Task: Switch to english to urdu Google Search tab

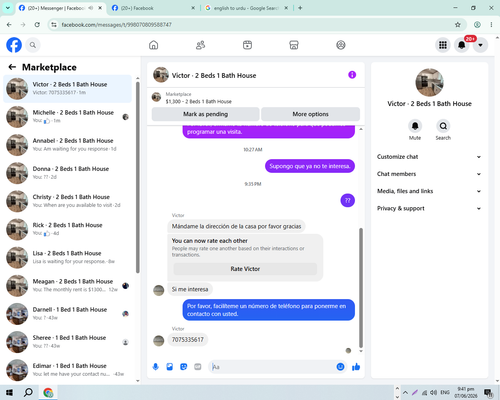Action: click(x=246, y=8)
